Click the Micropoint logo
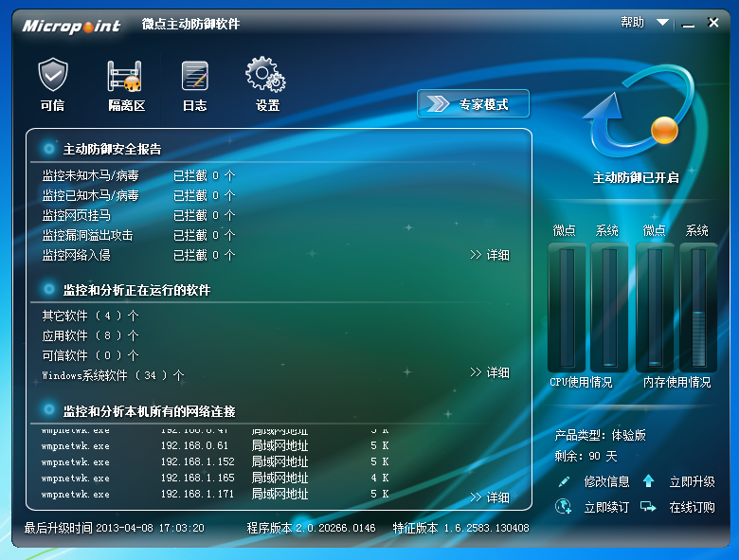This screenshot has width=739, height=560. pos(72,26)
